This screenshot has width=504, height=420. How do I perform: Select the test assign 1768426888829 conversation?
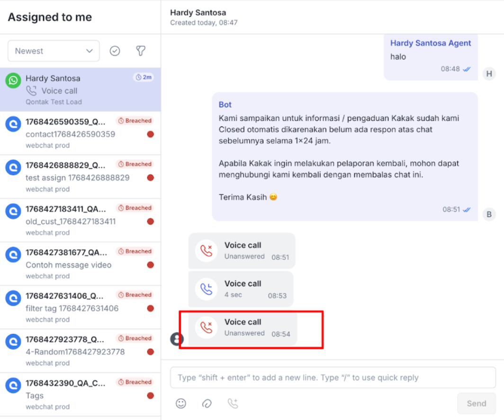coord(78,178)
